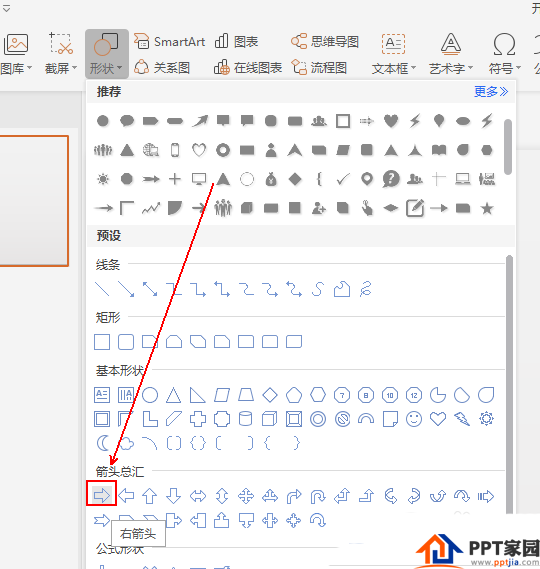540x569 pixels.
Task: Select the right arrow shape
Action: pyautogui.click(x=101, y=495)
